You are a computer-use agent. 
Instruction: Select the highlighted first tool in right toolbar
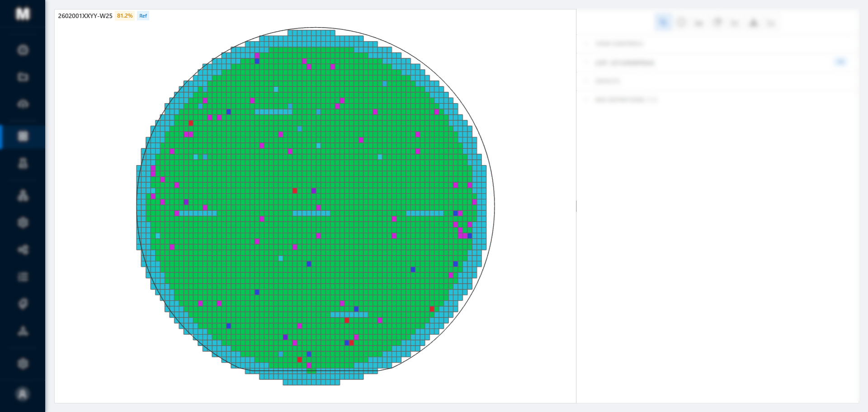(663, 22)
